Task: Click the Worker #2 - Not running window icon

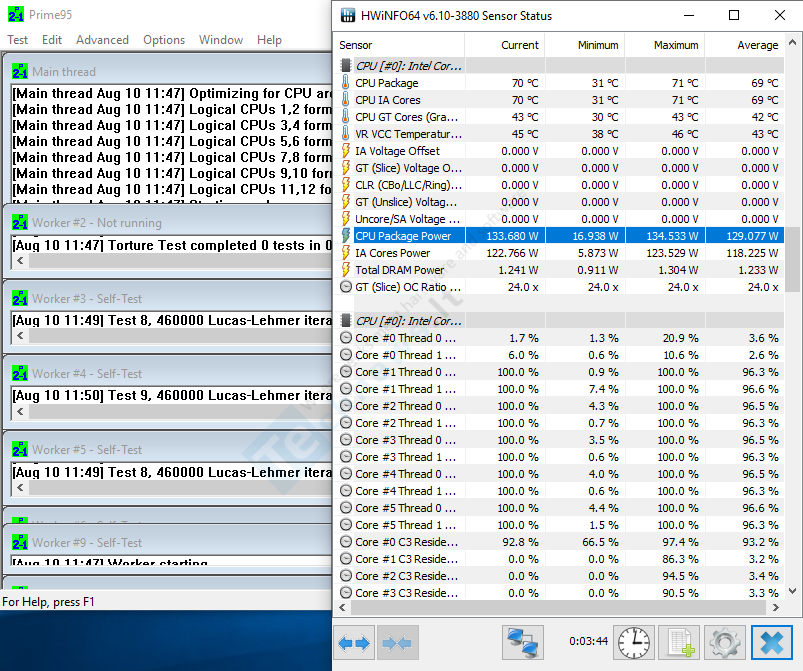Action: 19,222
